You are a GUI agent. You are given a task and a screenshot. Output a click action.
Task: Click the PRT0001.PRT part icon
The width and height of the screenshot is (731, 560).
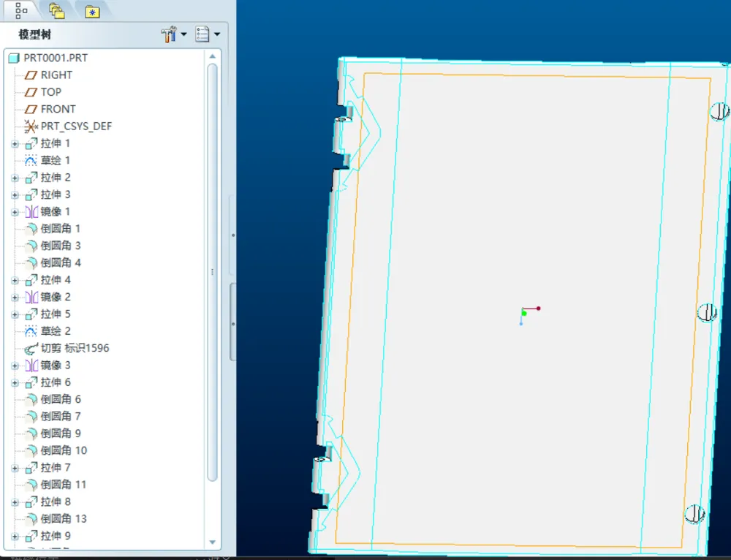tap(15, 58)
